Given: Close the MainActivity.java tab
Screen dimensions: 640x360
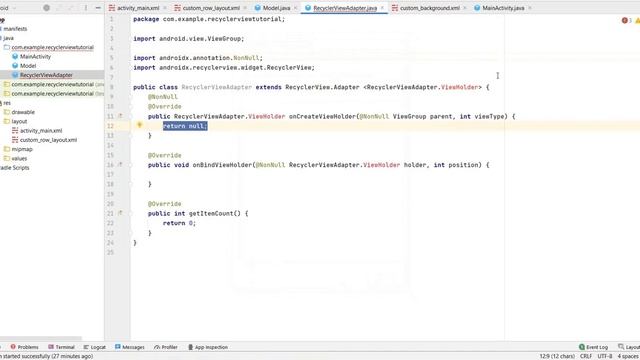Looking at the screenshot, I should pos(530,8).
